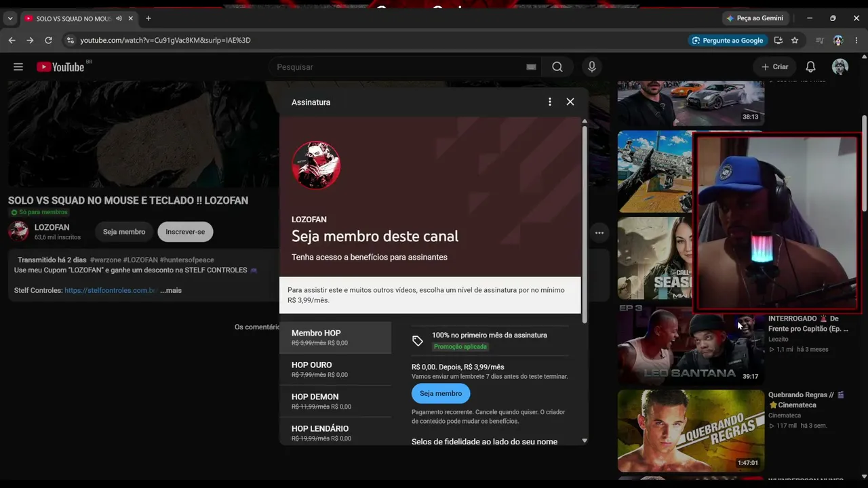Start voice search with the microphone
868x488 pixels.
[592, 66]
